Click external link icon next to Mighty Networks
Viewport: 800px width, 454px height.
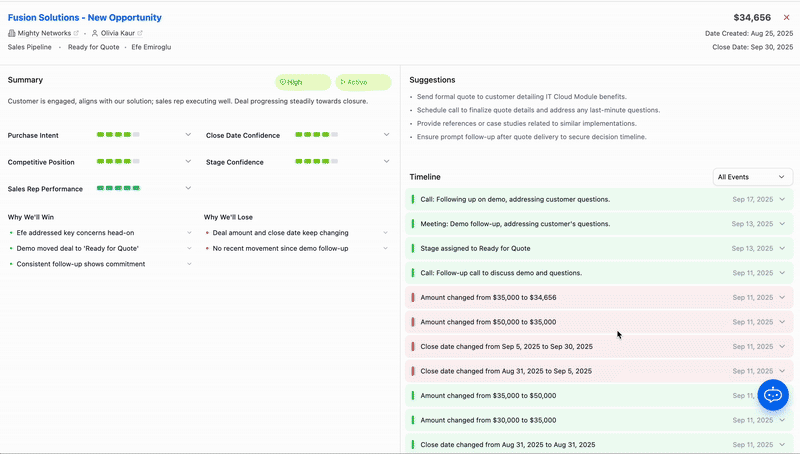[76, 33]
